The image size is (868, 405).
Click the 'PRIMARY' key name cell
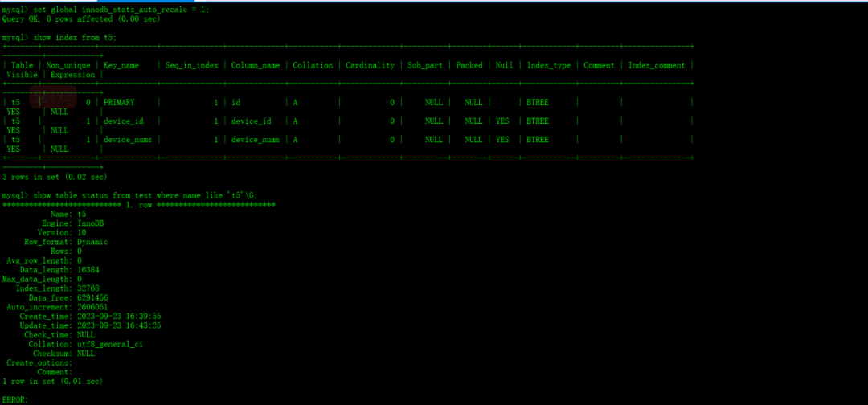click(119, 102)
